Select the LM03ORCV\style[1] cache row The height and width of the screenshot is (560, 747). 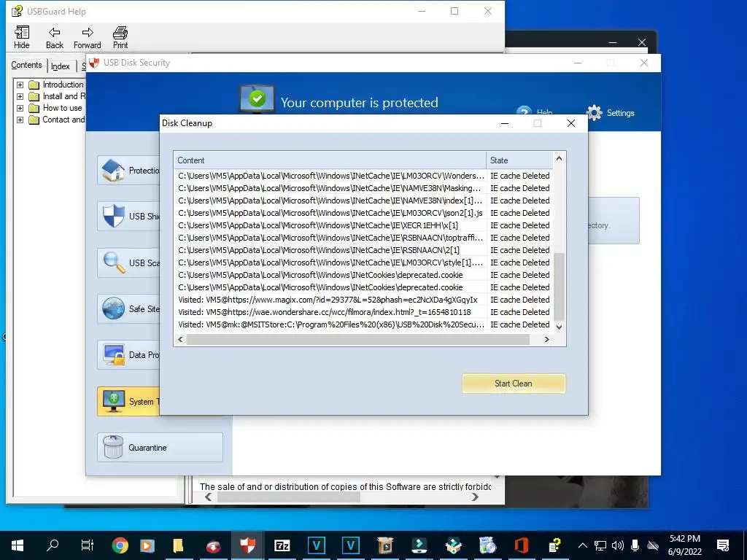click(x=363, y=262)
